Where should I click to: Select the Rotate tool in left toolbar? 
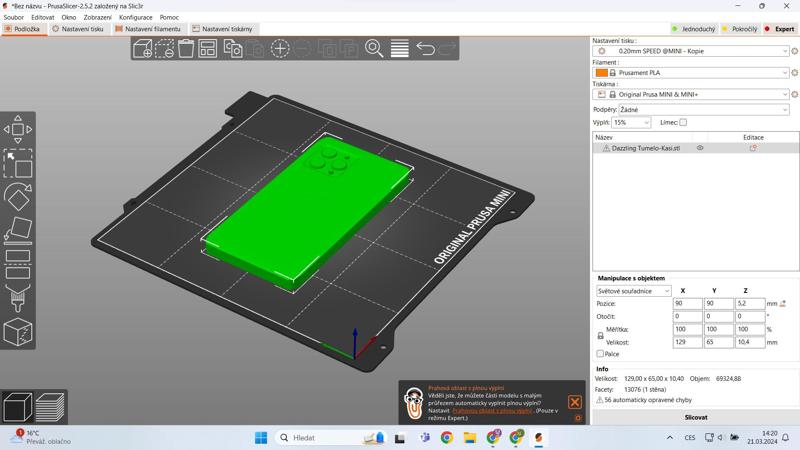coord(18,197)
